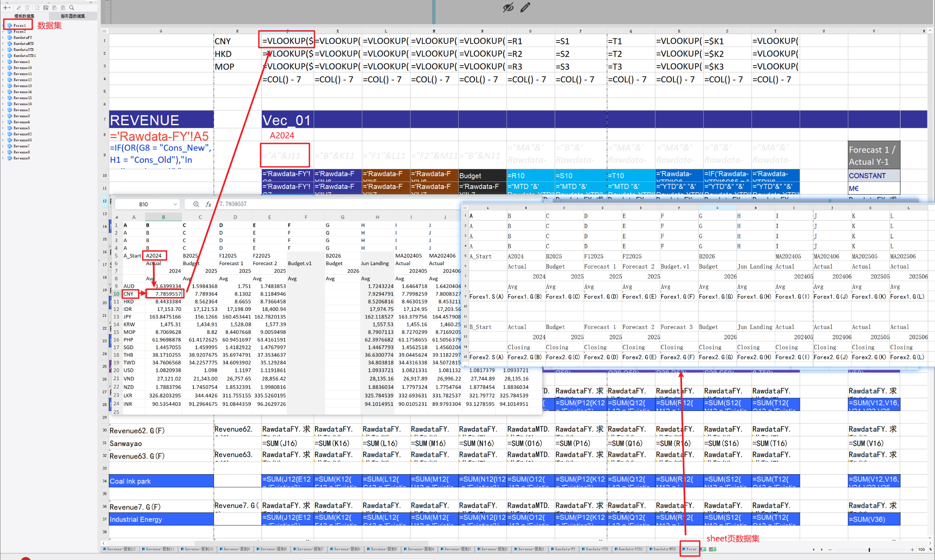Click the Vec_01 header cell
The image size is (935, 560).
point(287,120)
